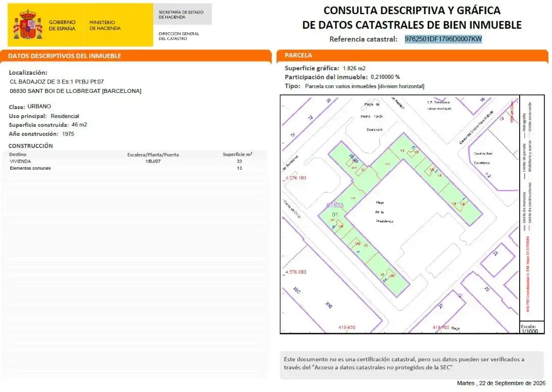
Task: Click street number '34' on the map
Action: 293,135
